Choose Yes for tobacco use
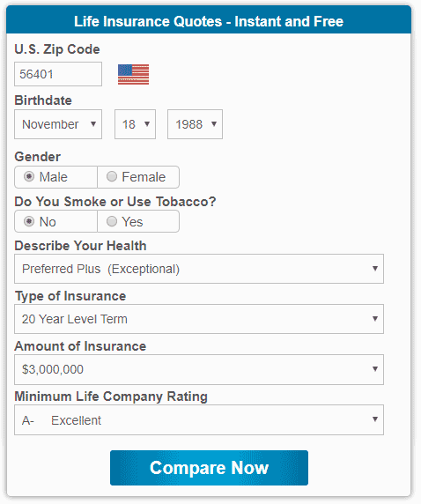Viewport: 421px width, 504px height. point(112,221)
